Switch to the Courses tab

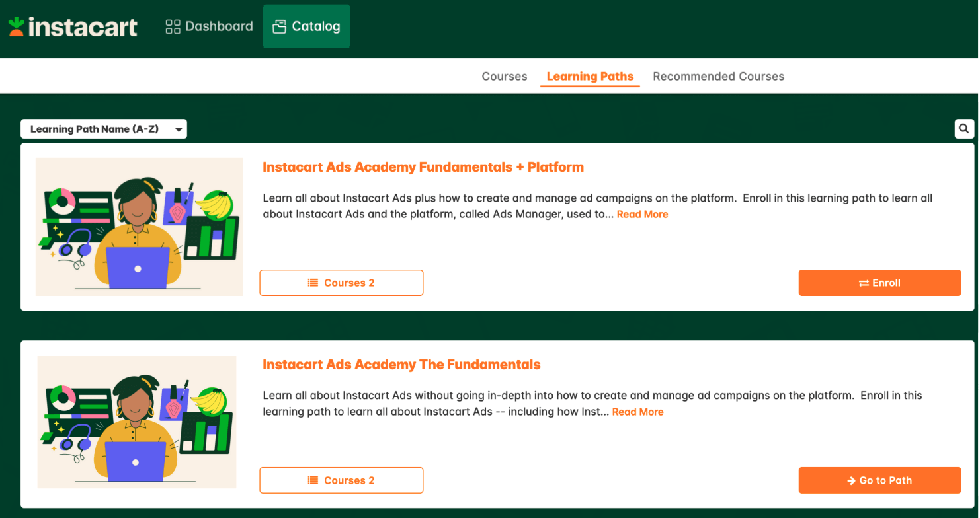coord(505,77)
